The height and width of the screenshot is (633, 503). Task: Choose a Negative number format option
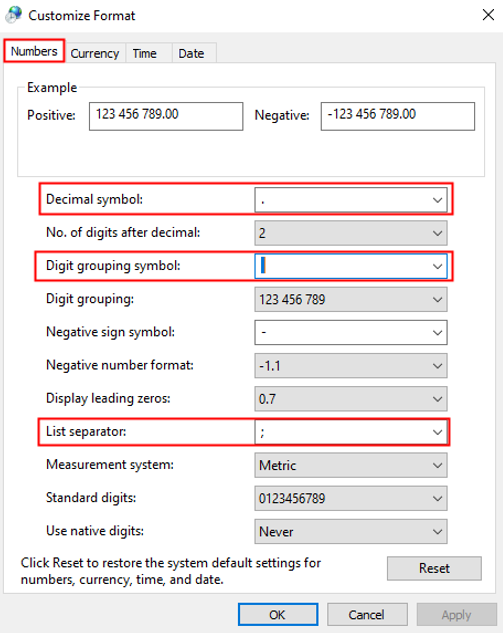click(x=351, y=366)
